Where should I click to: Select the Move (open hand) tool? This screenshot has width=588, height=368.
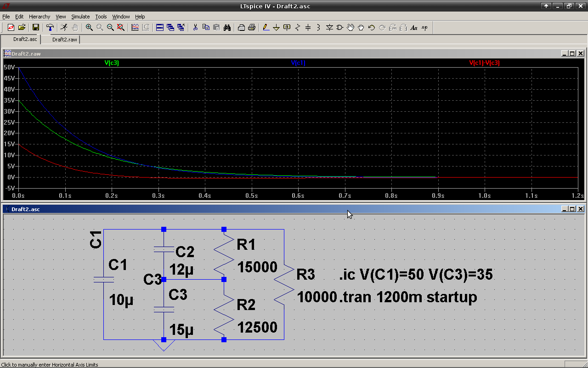pos(351,28)
